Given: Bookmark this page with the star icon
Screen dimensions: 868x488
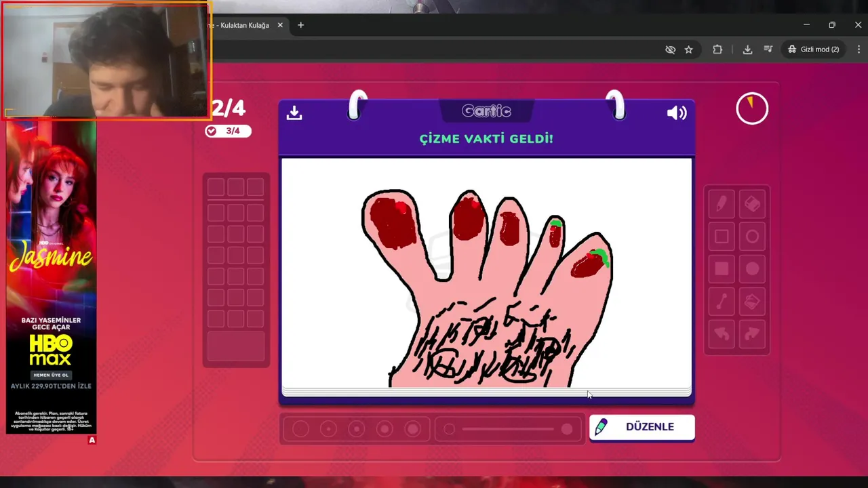Looking at the screenshot, I should (x=689, y=49).
